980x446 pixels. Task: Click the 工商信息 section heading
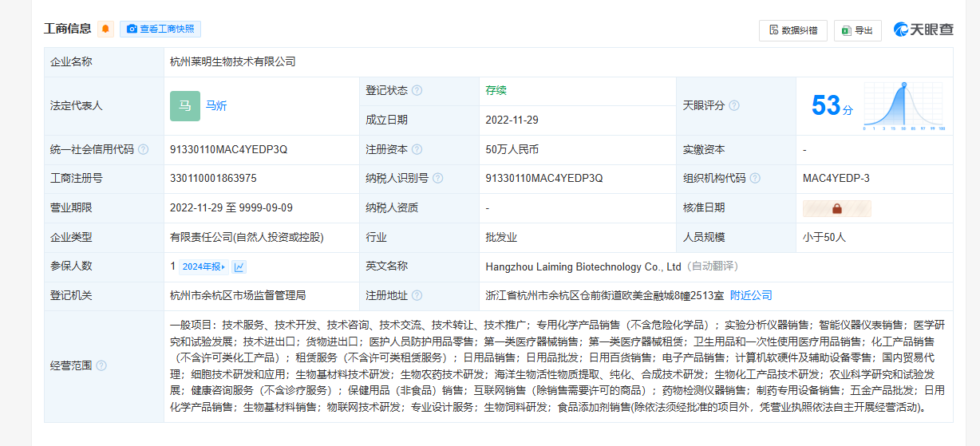[67, 29]
